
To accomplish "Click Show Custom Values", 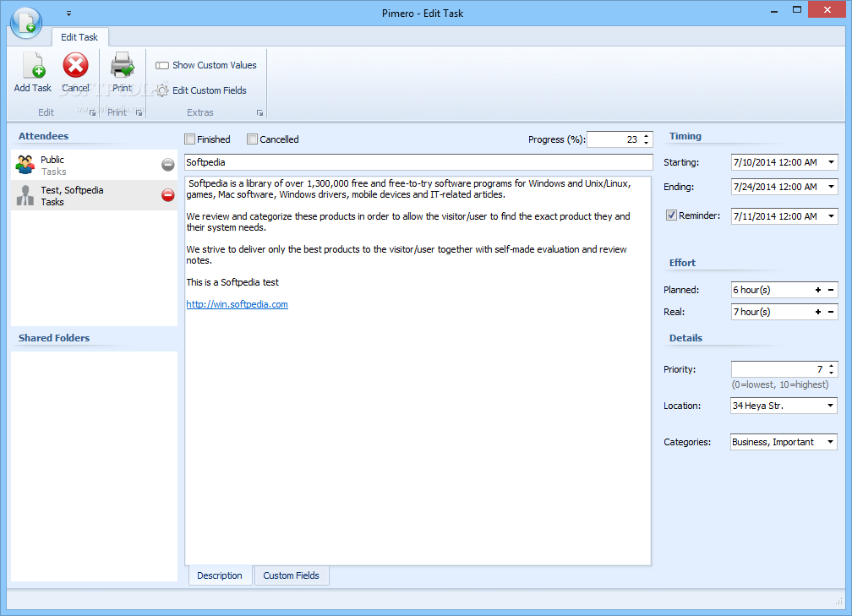I will coord(206,65).
